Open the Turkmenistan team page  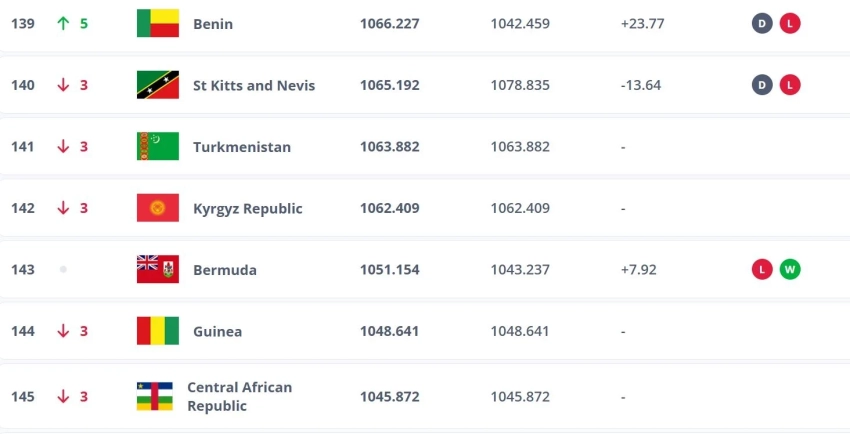pyautogui.click(x=242, y=147)
